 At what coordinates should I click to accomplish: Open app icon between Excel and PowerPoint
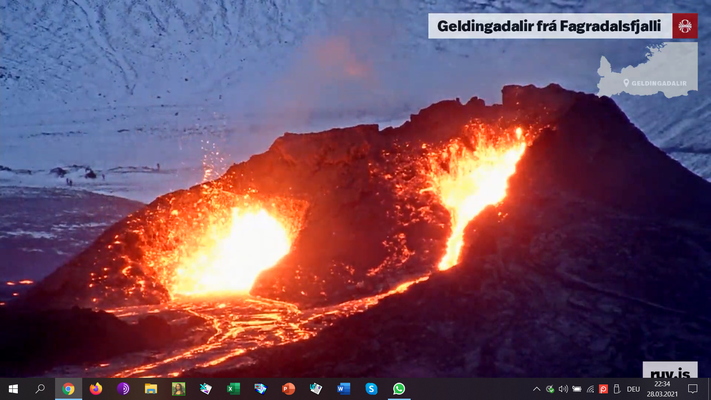click(x=261, y=389)
